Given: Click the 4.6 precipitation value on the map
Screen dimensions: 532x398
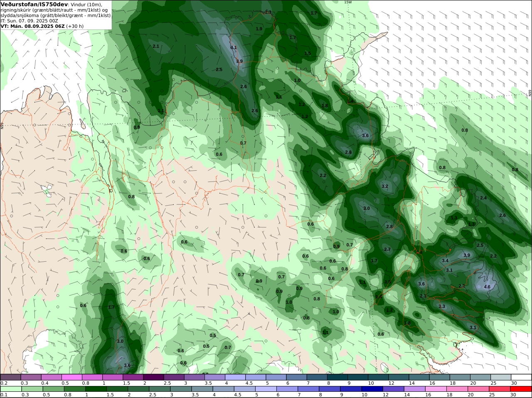Looking at the screenshot, I should click(x=488, y=287).
